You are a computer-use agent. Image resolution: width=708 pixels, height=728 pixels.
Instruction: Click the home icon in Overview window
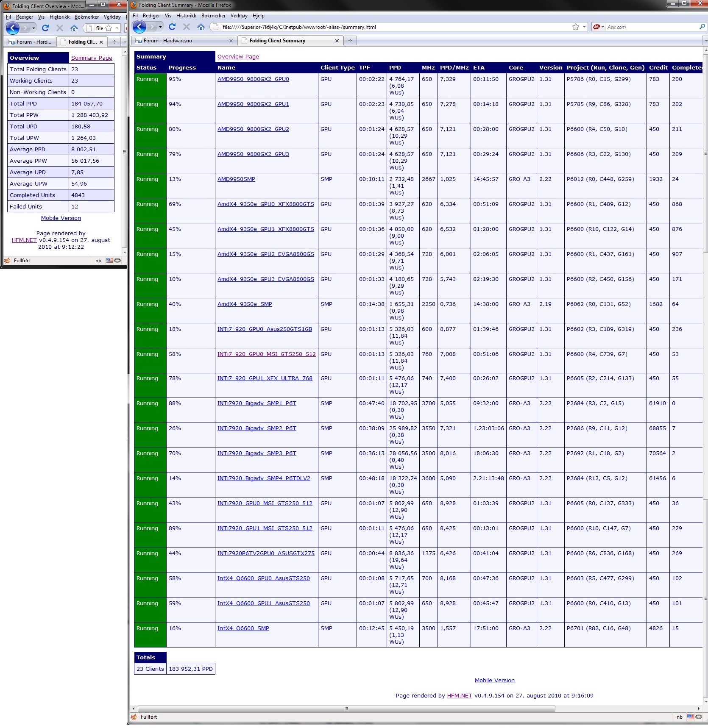point(74,28)
